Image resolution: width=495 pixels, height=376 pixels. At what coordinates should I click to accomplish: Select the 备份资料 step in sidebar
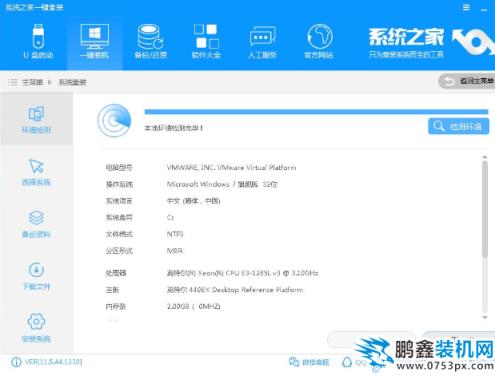pyautogui.click(x=36, y=224)
